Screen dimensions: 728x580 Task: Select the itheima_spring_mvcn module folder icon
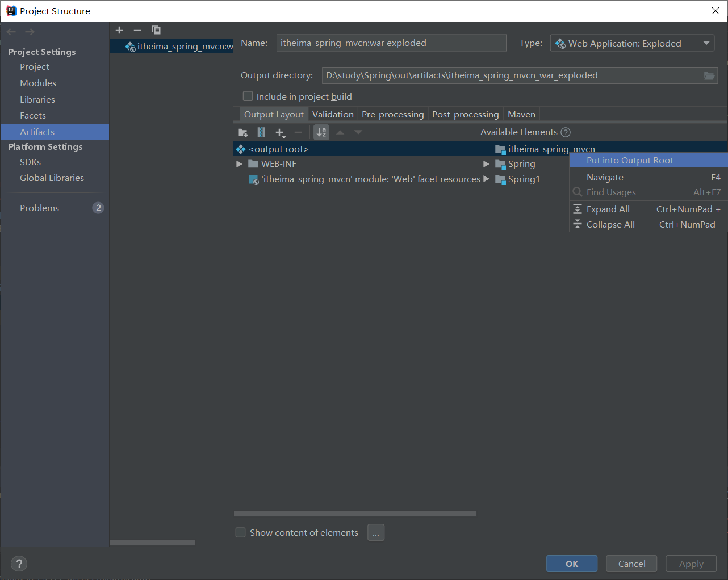[x=500, y=149]
